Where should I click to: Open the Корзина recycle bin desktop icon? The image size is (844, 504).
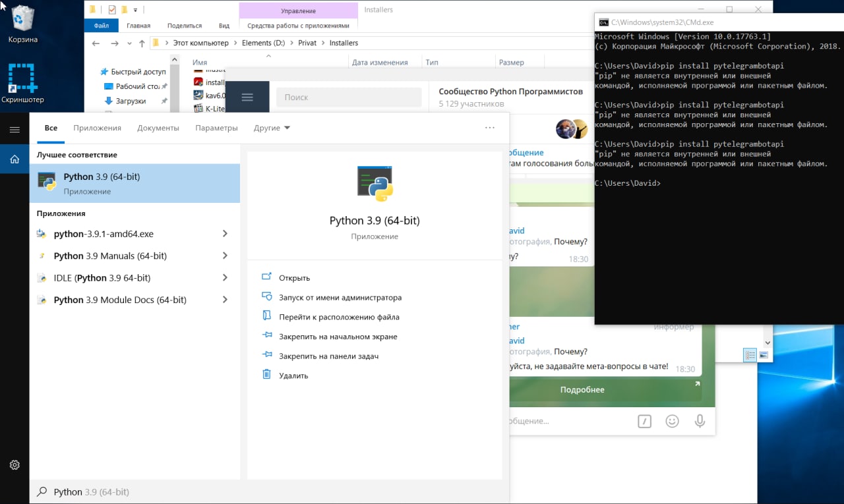click(x=22, y=23)
